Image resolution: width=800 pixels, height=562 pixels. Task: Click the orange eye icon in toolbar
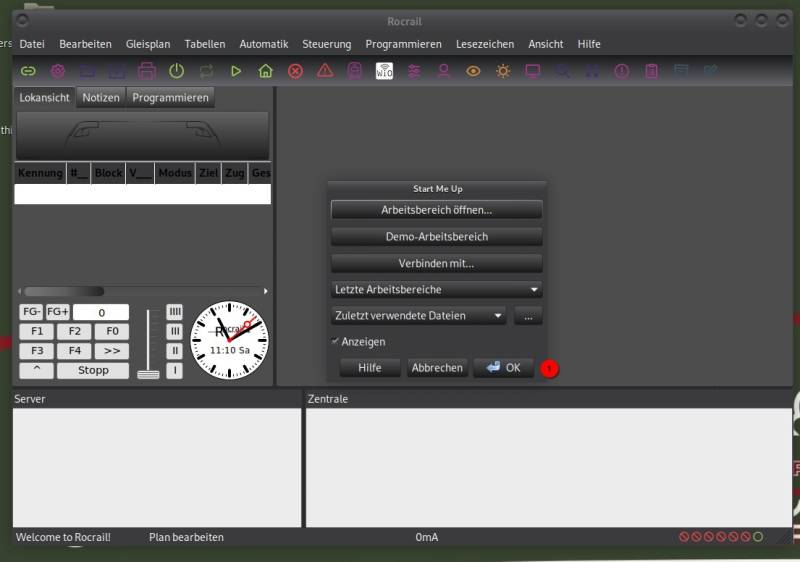[473, 71]
